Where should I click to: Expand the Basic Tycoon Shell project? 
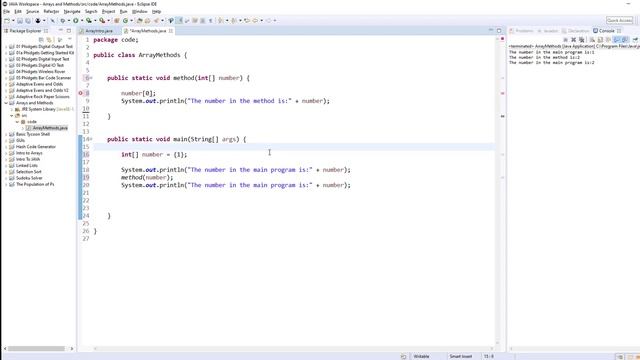(6, 134)
